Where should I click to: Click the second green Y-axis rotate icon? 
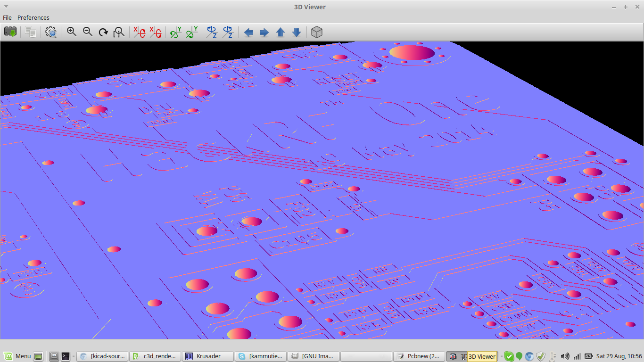click(191, 32)
